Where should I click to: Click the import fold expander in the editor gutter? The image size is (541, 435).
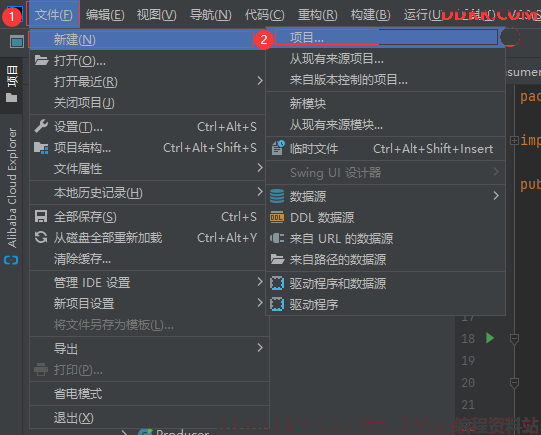tap(514, 140)
